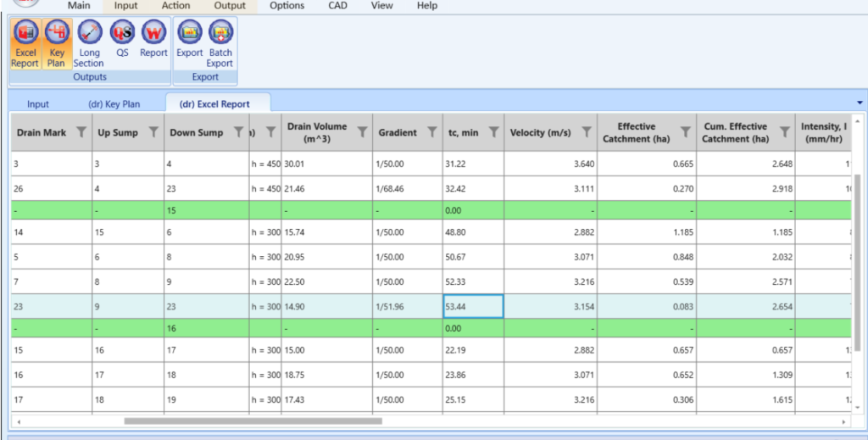868x440 pixels.
Task: Select Drain Volume cell 22.50
Action: point(326,281)
